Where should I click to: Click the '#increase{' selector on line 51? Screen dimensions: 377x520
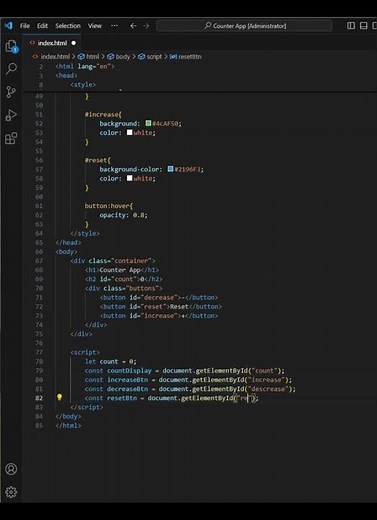pyautogui.click(x=103, y=114)
